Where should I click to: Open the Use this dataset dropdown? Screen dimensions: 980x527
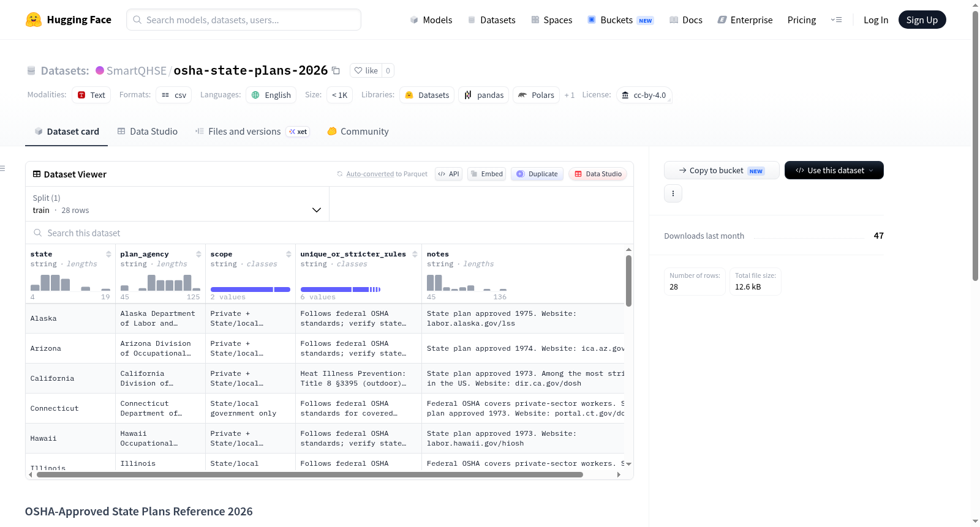(834, 170)
